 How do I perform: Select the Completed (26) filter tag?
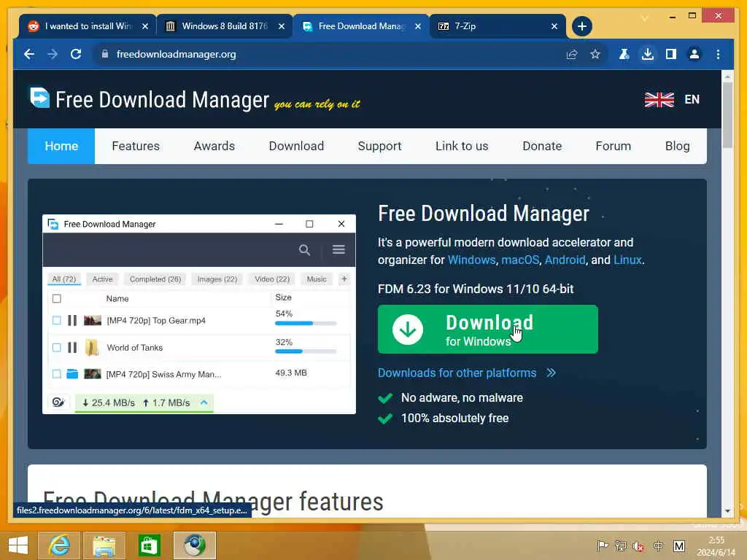coord(155,279)
